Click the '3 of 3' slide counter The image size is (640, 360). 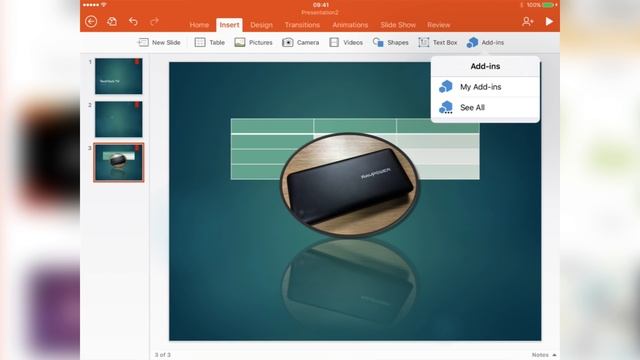click(162, 355)
